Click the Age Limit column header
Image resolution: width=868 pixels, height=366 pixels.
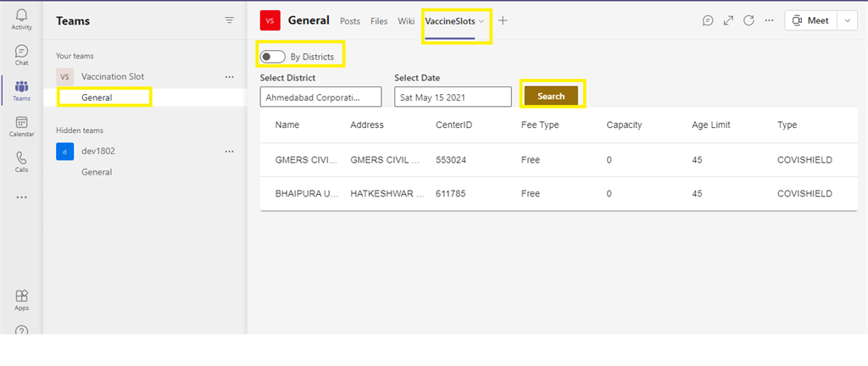point(711,125)
